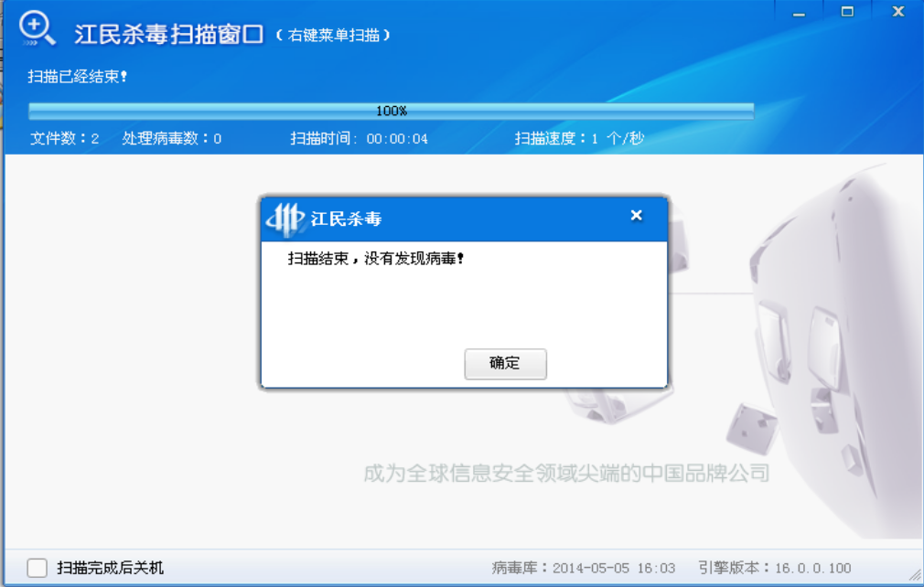Click the 文件数 count readout
The width and height of the screenshot is (924, 587).
tap(64, 139)
